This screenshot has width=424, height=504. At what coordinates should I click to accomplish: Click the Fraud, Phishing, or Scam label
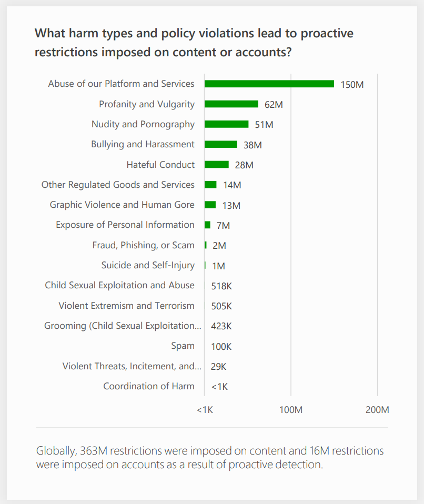(x=143, y=245)
